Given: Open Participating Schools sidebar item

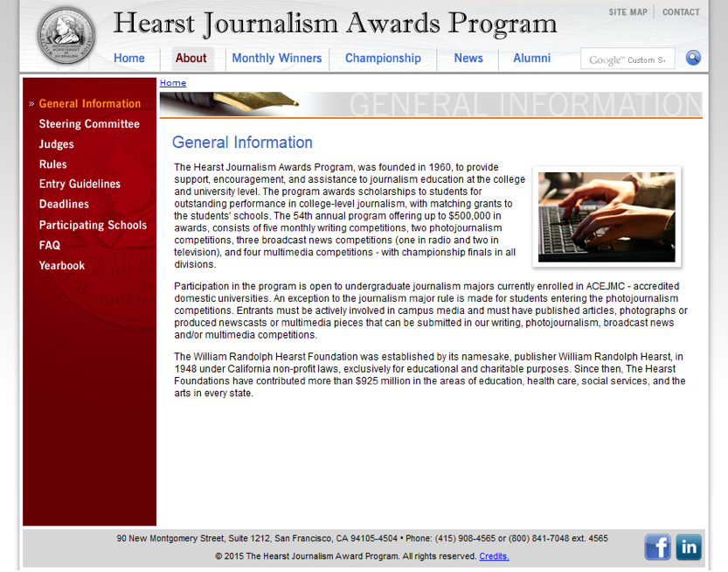Looking at the screenshot, I should (93, 226).
